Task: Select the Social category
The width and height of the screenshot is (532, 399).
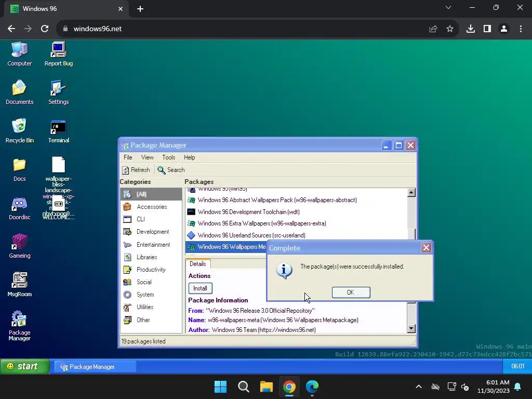Action: (151, 282)
